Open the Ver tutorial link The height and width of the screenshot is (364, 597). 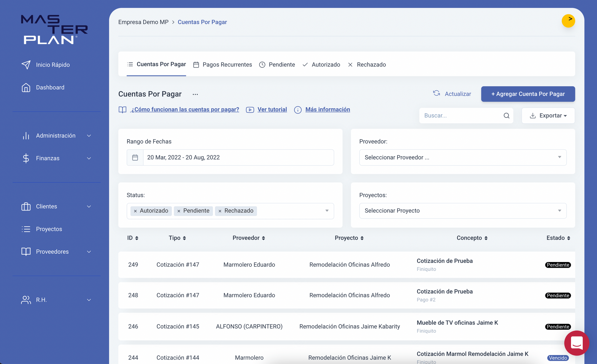pyautogui.click(x=272, y=109)
